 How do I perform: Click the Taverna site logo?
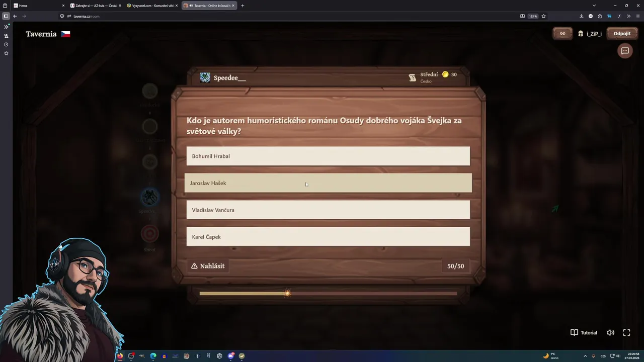tap(41, 34)
